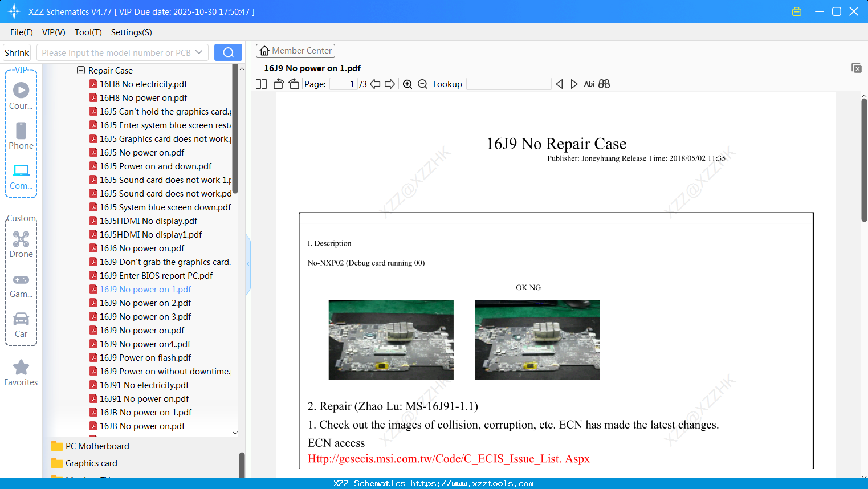The width and height of the screenshot is (868, 489).
Task: Go to the previous PDF page
Action: 375,84
